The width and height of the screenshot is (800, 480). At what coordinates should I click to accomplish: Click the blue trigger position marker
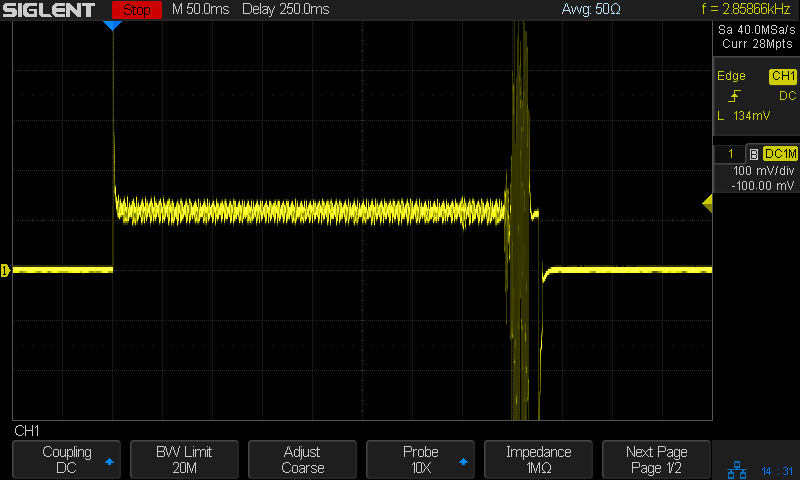click(113, 25)
